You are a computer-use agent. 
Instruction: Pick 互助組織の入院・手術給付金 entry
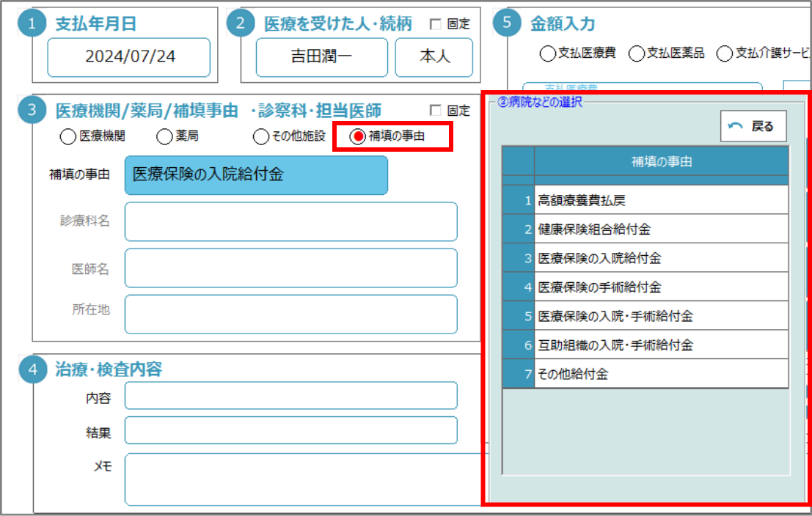[660, 344]
